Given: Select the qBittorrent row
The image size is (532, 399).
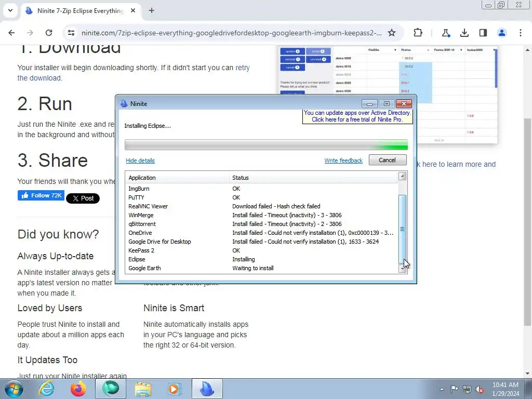Looking at the screenshot, I should 261,224.
